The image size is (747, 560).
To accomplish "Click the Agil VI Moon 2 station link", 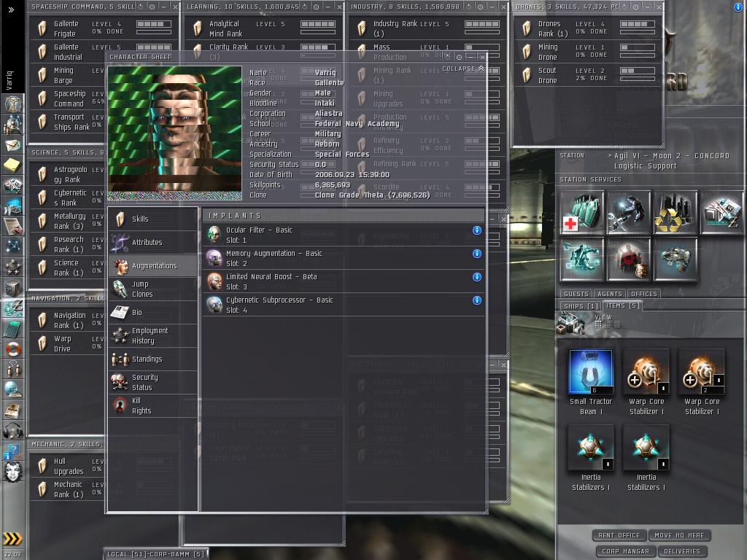I will coord(672,161).
